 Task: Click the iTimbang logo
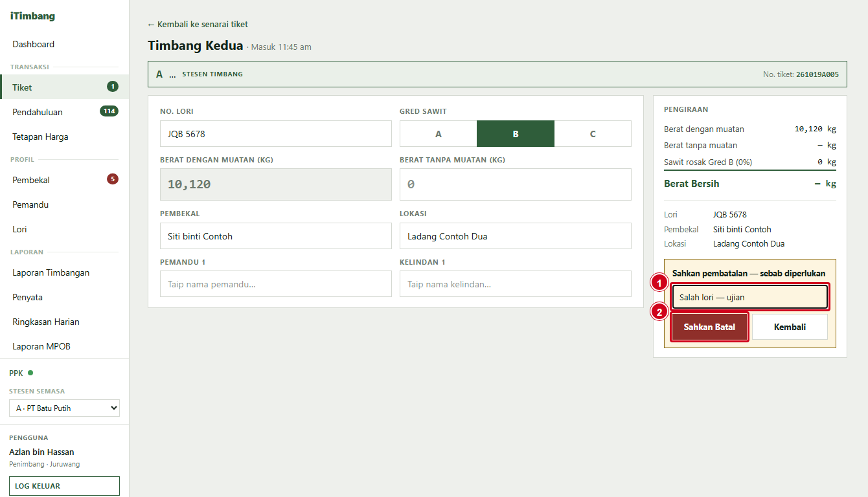pyautogui.click(x=32, y=16)
